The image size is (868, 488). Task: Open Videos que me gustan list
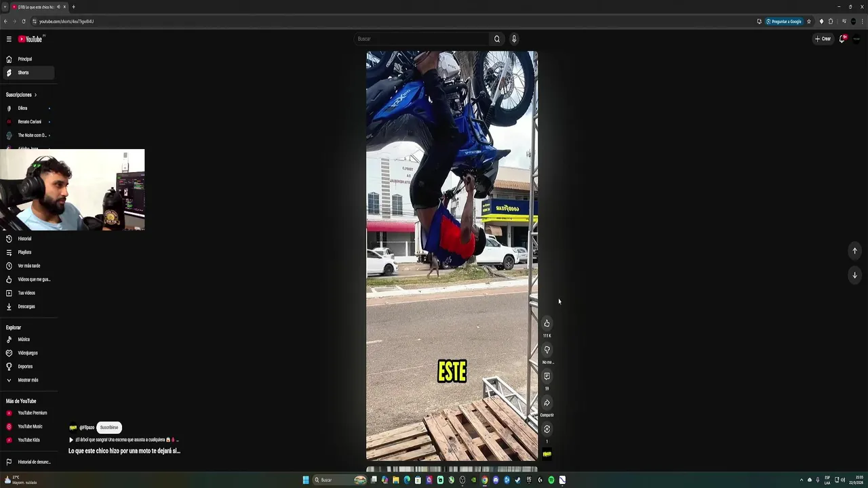[x=27, y=279]
